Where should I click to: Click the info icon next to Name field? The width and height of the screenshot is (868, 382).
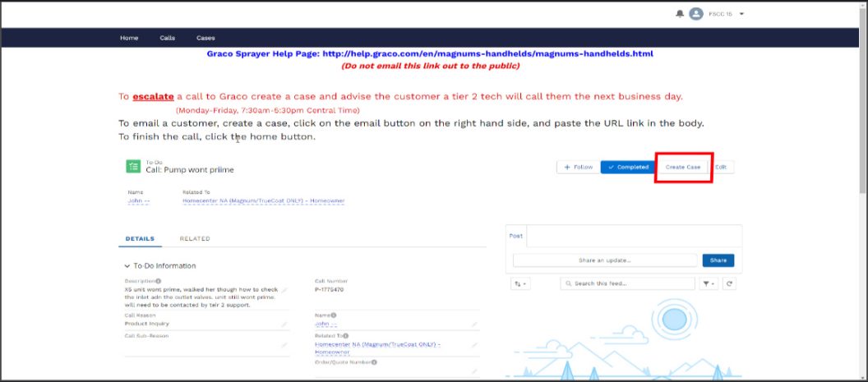pos(333,315)
